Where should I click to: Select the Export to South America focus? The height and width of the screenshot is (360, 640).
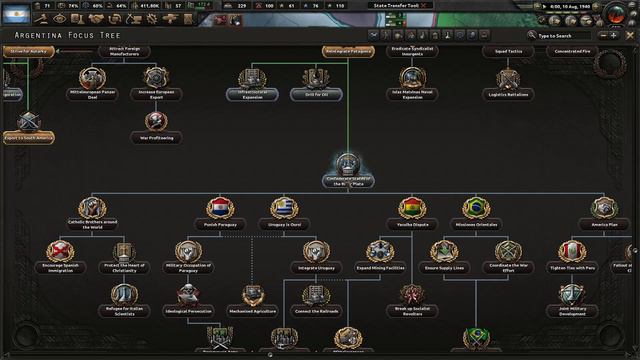click(x=28, y=127)
